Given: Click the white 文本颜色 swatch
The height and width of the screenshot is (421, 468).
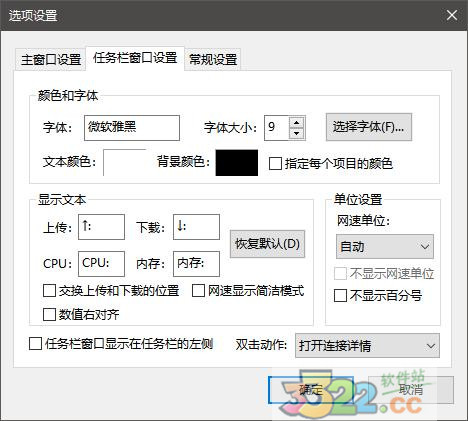Looking at the screenshot, I should (125, 162).
